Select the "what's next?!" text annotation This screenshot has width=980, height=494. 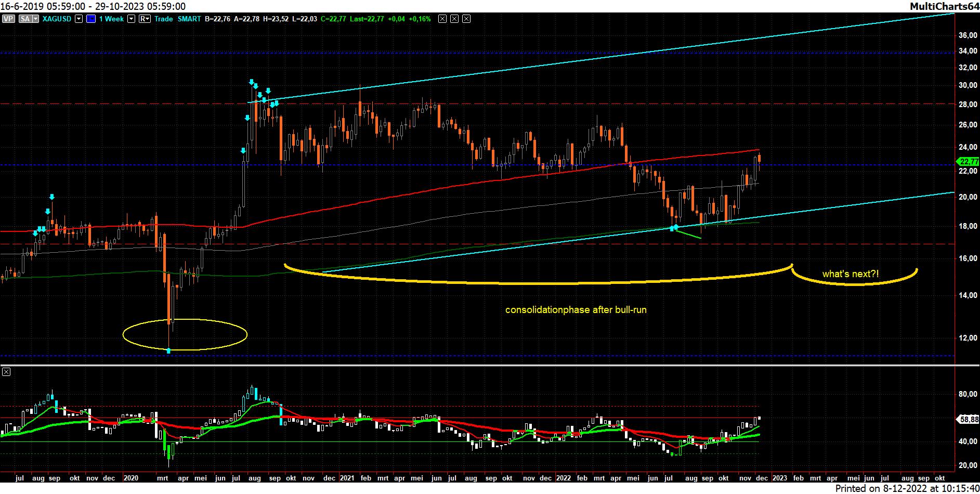tap(850, 274)
